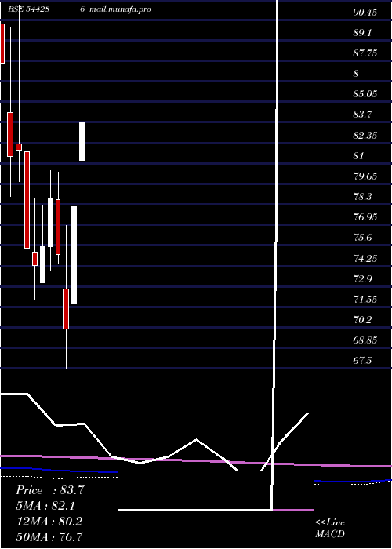Click the 79.65 price axis label
The height and width of the screenshot is (549, 392).
pyautogui.click(x=365, y=176)
